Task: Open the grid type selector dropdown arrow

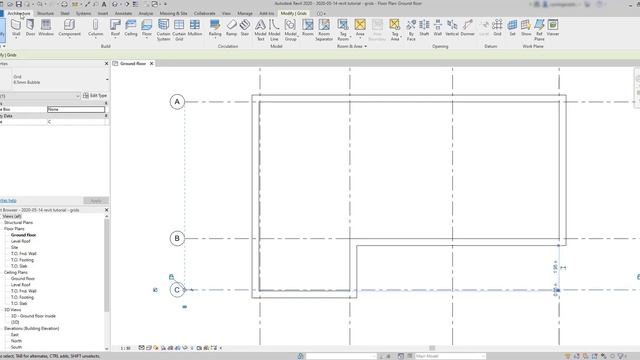Action: [x=107, y=80]
